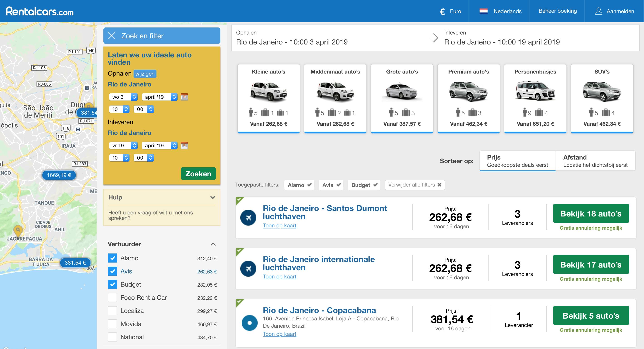The width and height of the screenshot is (644, 349).
Task: Sort by Afstand tab
Action: [595, 161]
